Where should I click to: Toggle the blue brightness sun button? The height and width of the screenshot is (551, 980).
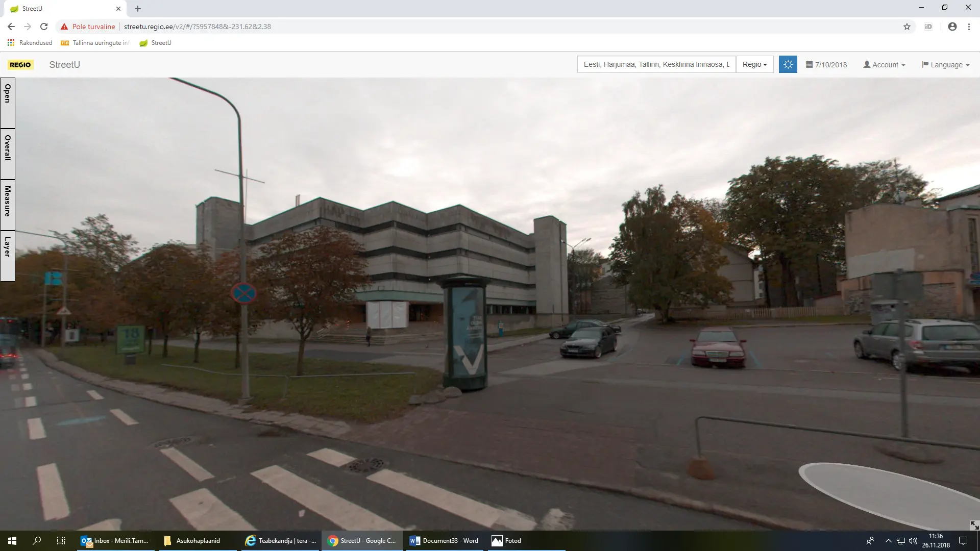pos(788,64)
